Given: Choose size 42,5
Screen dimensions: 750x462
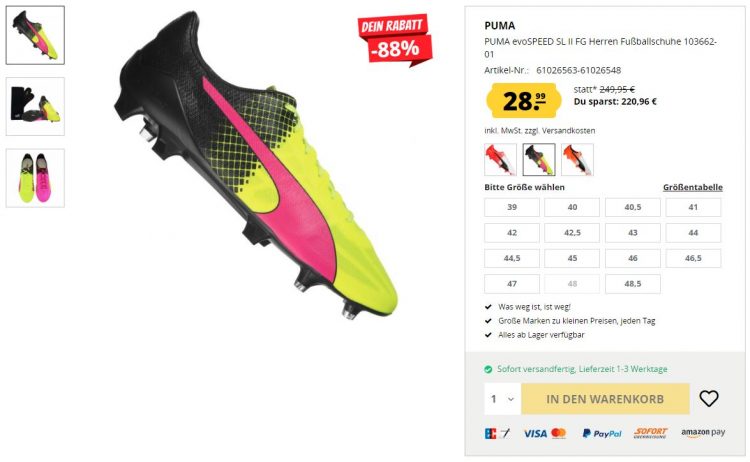Looking at the screenshot, I should (x=572, y=232).
